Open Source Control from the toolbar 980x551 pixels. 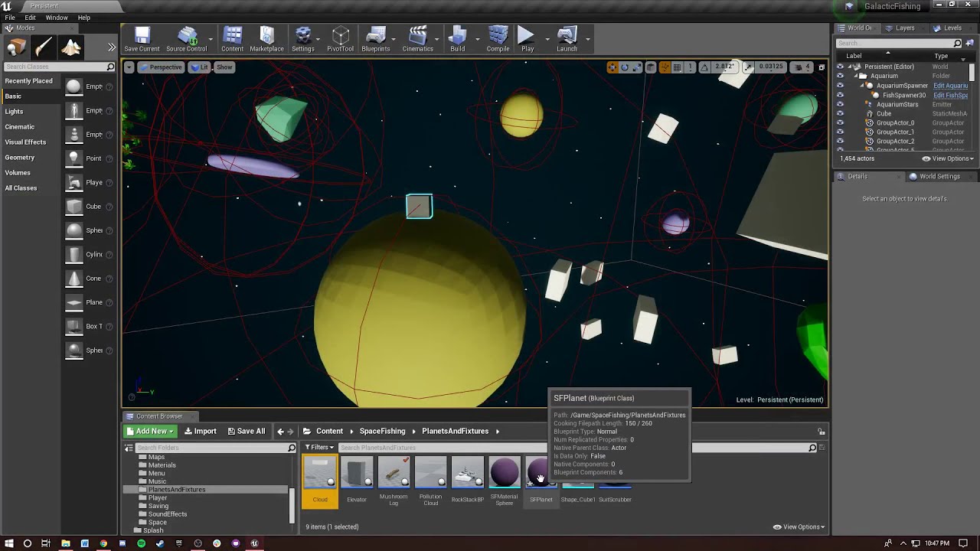pos(186,39)
